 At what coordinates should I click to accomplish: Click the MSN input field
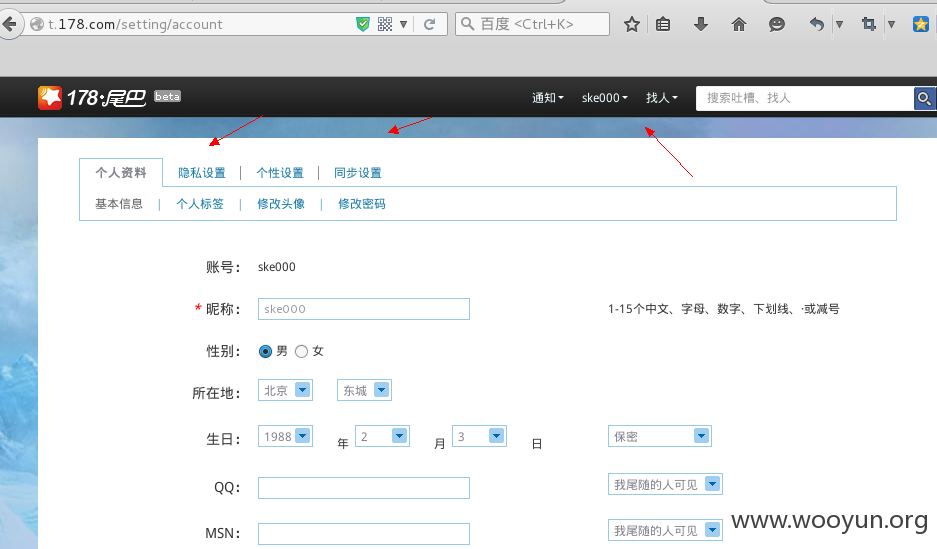pos(364,533)
